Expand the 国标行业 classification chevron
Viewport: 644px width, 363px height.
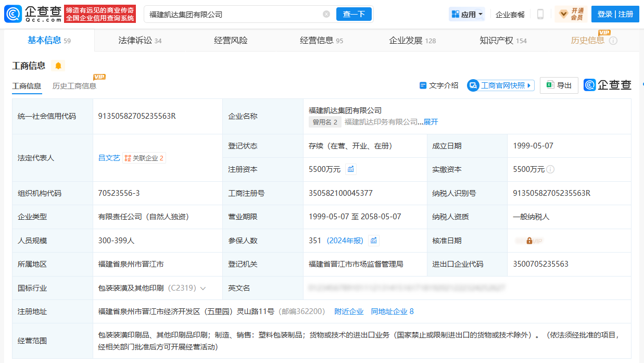(x=203, y=288)
